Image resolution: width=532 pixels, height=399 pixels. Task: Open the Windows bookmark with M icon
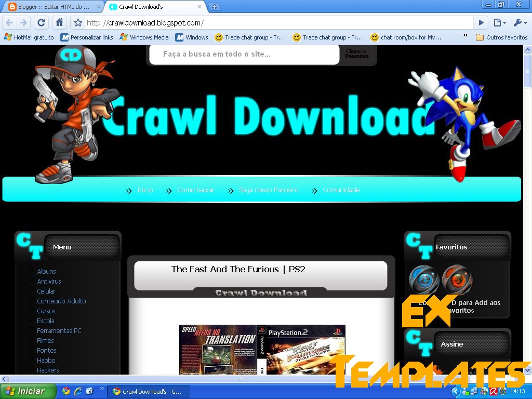192,37
